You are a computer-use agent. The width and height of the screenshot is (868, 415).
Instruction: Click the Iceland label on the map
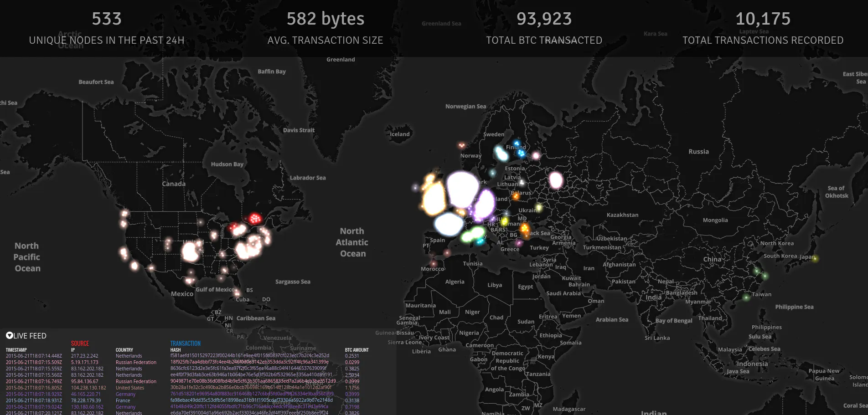(400, 134)
